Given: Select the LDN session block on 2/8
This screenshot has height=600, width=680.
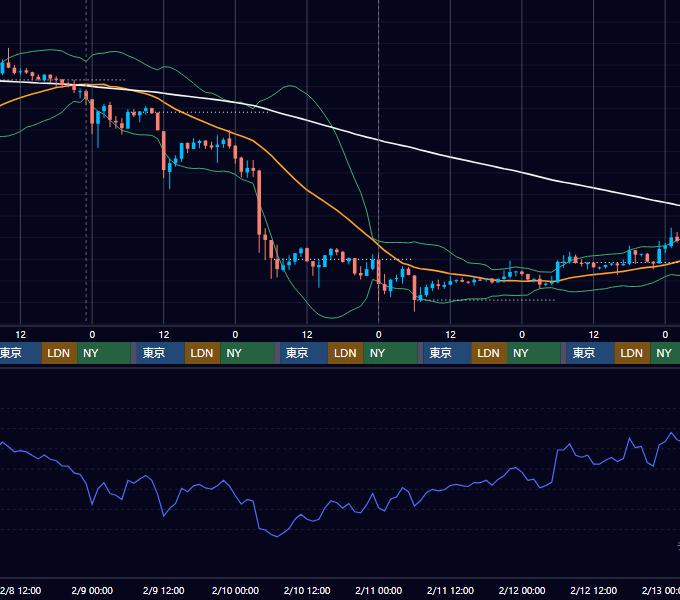Looking at the screenshot, I should tap(59, 353).
